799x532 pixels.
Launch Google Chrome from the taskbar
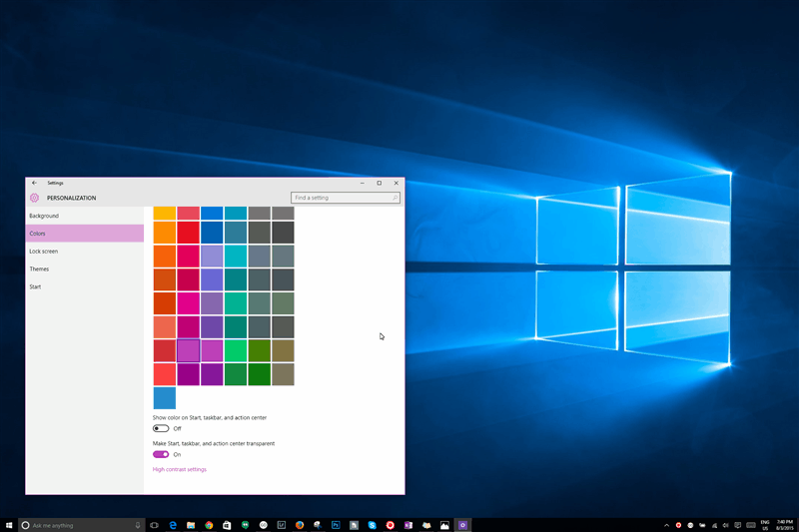(x=209, y=525)
